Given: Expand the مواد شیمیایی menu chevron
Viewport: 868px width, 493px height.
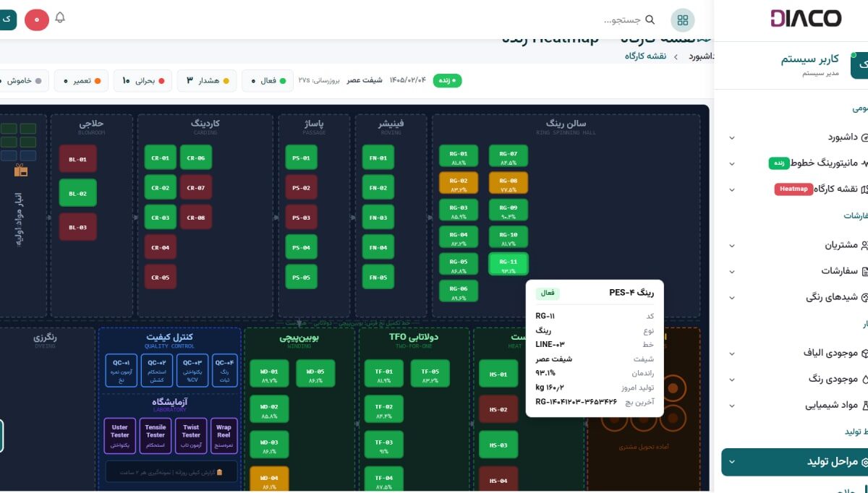Looking at the screenshot, I should click(x=731, y=406).
